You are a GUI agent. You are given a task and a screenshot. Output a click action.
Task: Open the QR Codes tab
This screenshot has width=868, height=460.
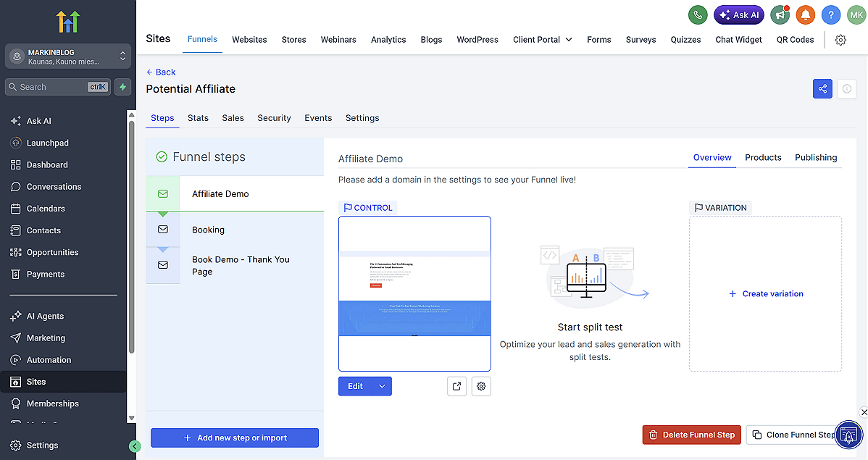pyautogui.click(x=795, y=40)
